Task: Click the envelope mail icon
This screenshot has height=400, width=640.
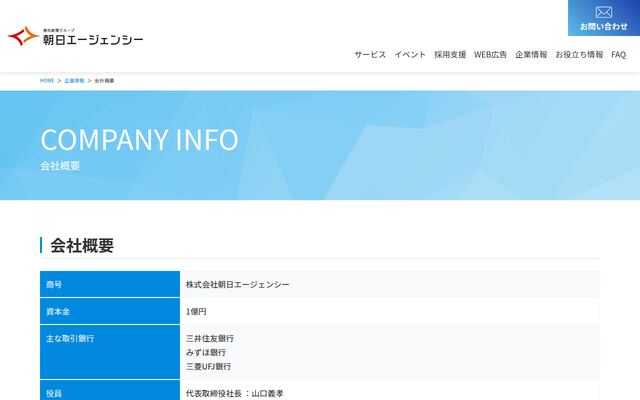Action: click(604, 12)
